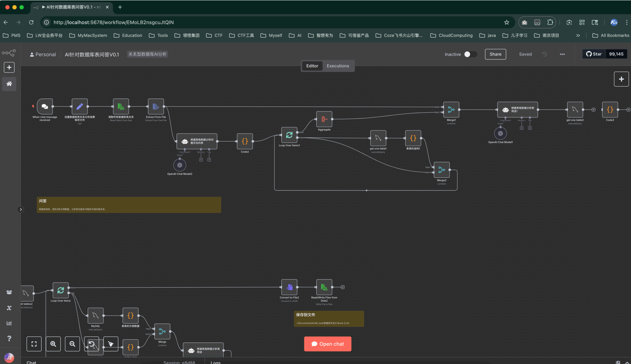Select the Loop Over Items node
This screenshot has height=364, width=631.
60,290
